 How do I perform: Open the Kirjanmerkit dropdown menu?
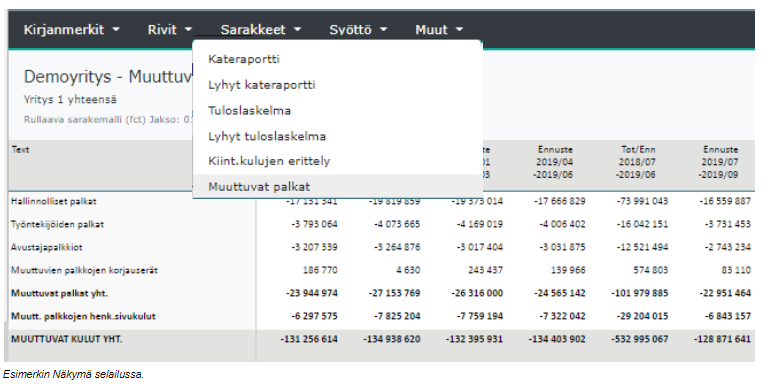click(x=71, y=30)
